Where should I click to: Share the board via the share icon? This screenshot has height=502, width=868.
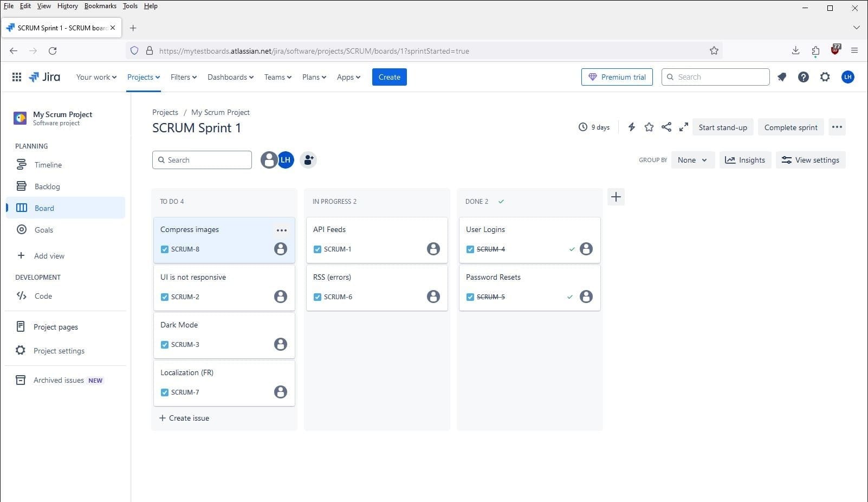[x=666, y=127]
